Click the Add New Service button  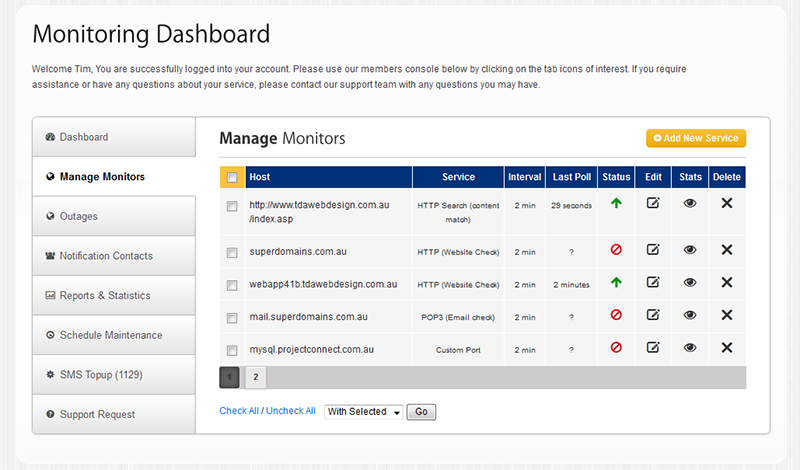696,138
